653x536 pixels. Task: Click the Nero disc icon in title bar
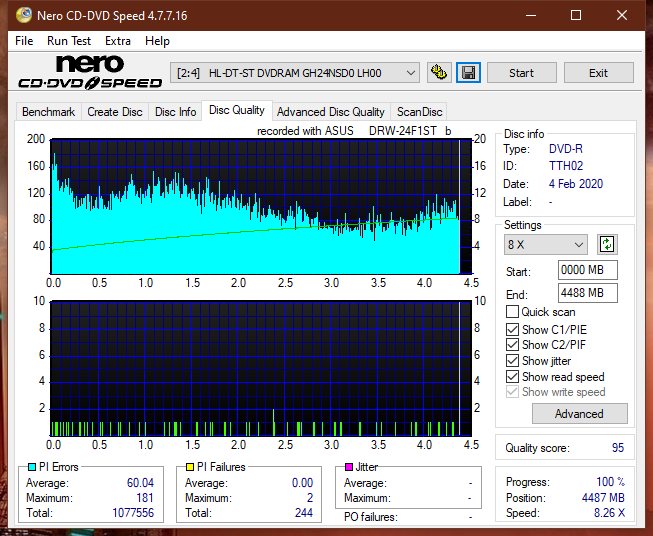coord(24,15)
